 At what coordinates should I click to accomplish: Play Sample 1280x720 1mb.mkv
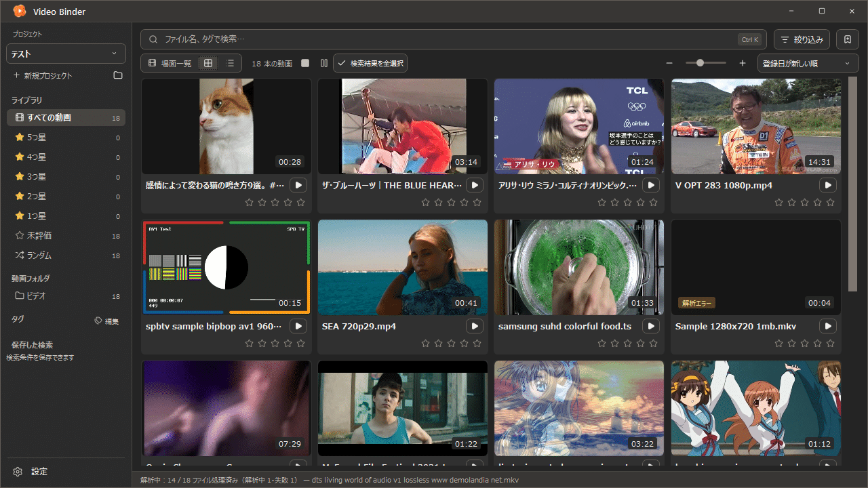[x=828, y=326]
